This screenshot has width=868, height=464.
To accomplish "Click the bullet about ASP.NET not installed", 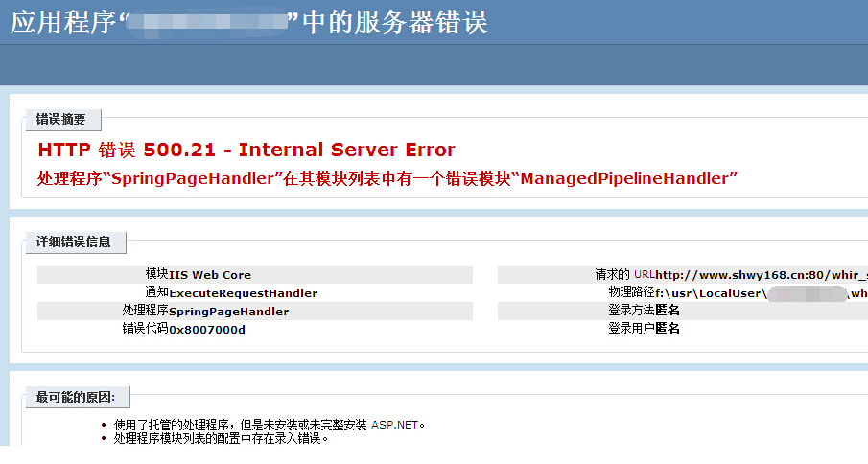I will coord(269,425).
